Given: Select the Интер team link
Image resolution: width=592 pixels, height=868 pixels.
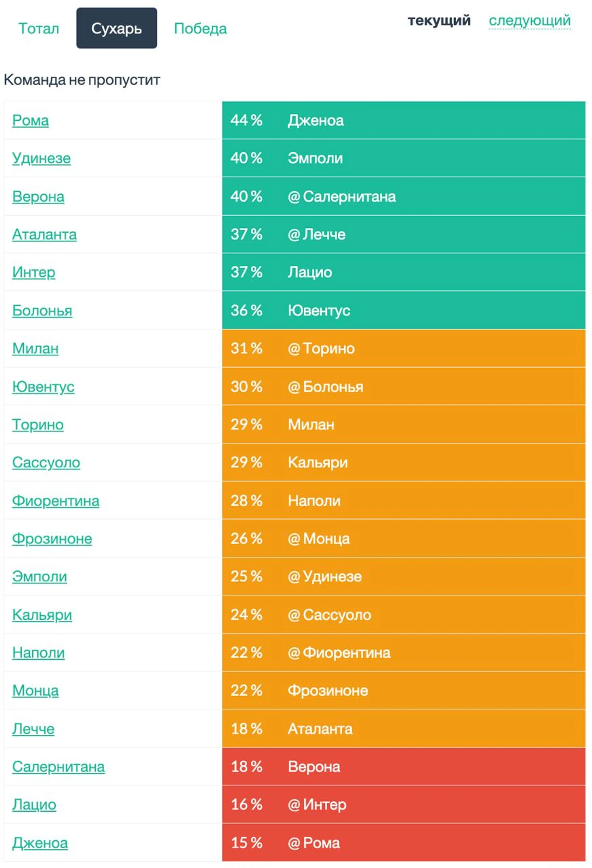Looking at the screenshot, I should (34, 272).
